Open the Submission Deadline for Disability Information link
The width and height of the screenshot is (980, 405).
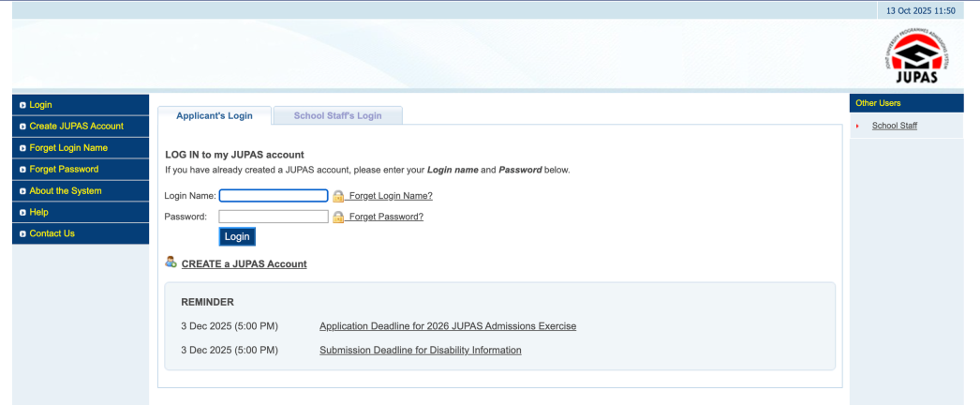pos(420,351)
